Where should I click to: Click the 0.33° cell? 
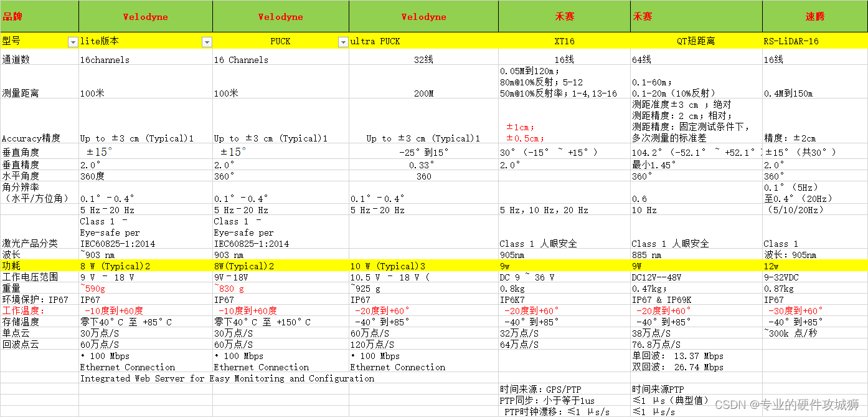pos(423,165)
